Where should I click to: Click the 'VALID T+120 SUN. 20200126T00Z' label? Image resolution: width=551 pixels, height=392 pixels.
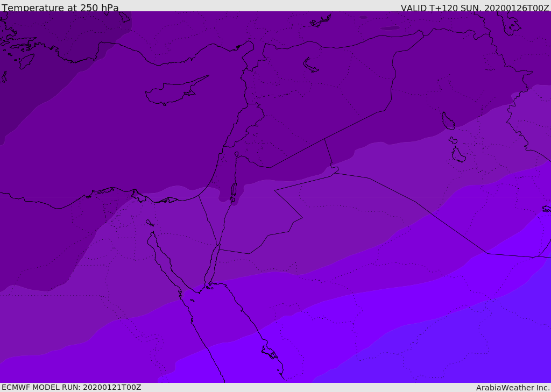point(475,8)
